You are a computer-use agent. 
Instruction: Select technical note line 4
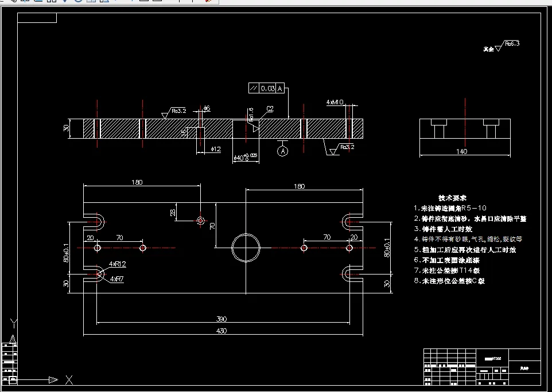tap(468, 239)
